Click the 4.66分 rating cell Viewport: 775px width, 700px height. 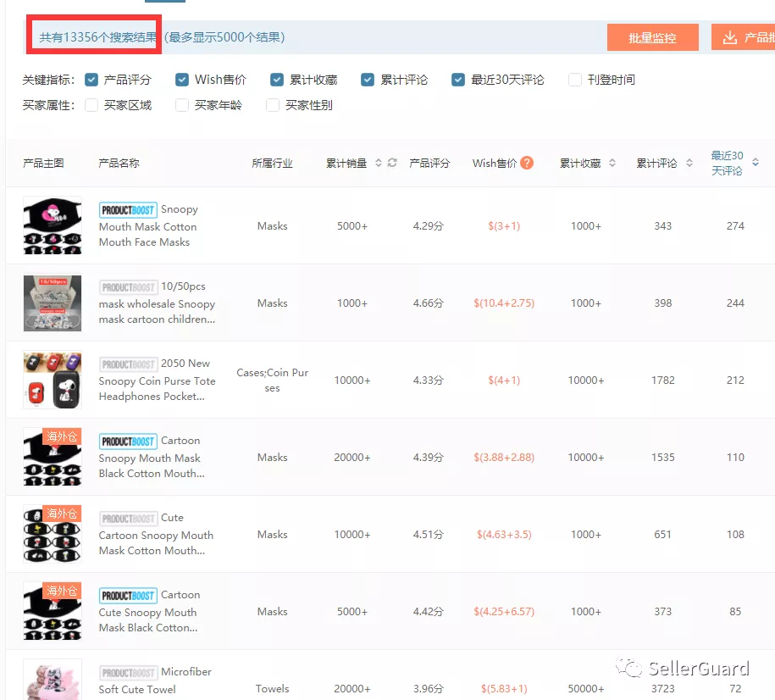[x=428, y=303]
